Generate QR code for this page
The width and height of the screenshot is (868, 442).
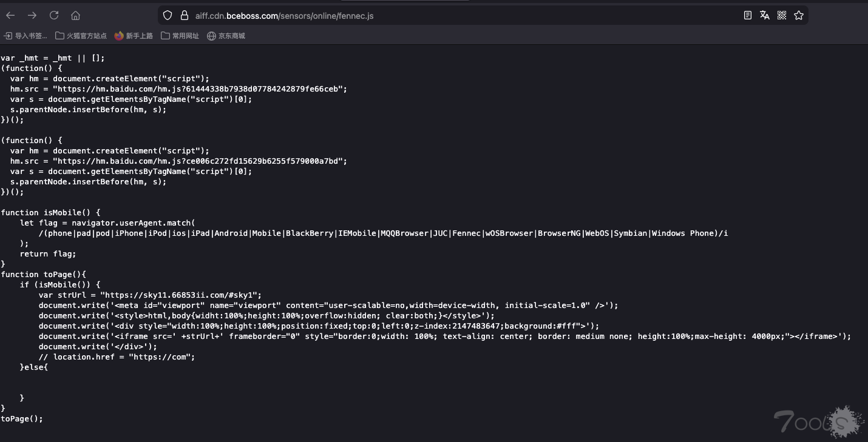click(782, 16)
